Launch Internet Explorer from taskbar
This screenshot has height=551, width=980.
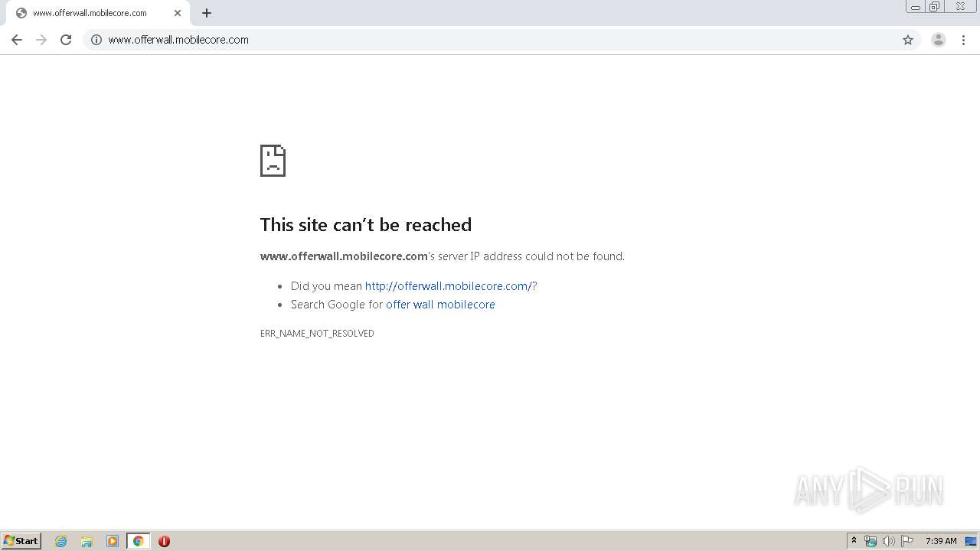tap(60, 541)
